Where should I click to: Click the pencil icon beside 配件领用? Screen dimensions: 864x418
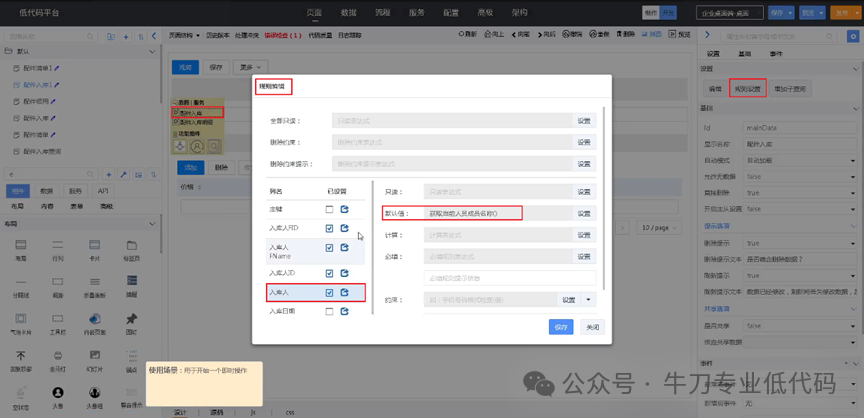[53, 101]
